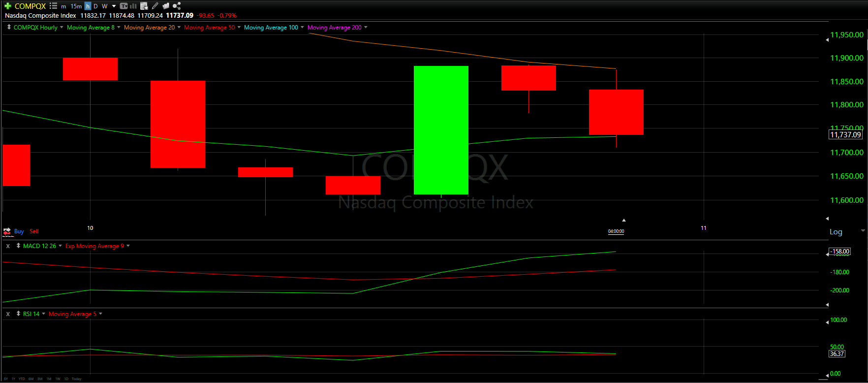This screenshot has width=868, height=383.
Task: Click the MACD panel move handle
Action: 18,246
